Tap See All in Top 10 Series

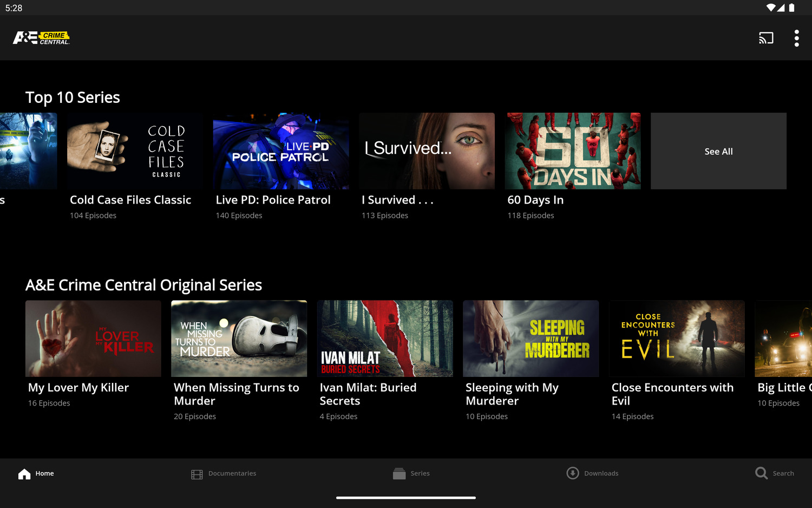(x=718, y=151)
